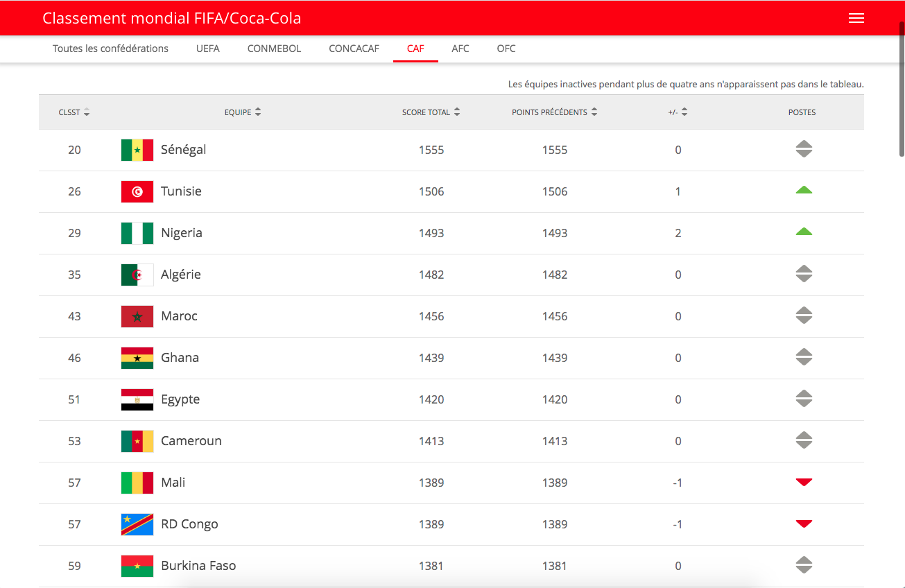Click the POSTES column header

[x=802, y=112]
